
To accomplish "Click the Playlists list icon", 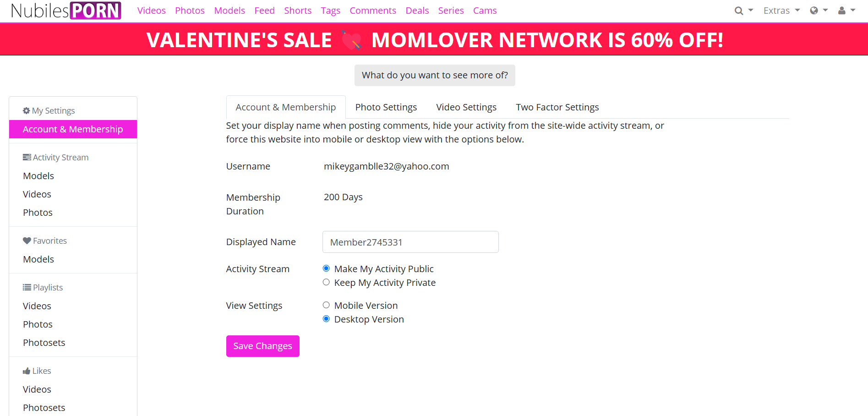I will tap(27, 287).
